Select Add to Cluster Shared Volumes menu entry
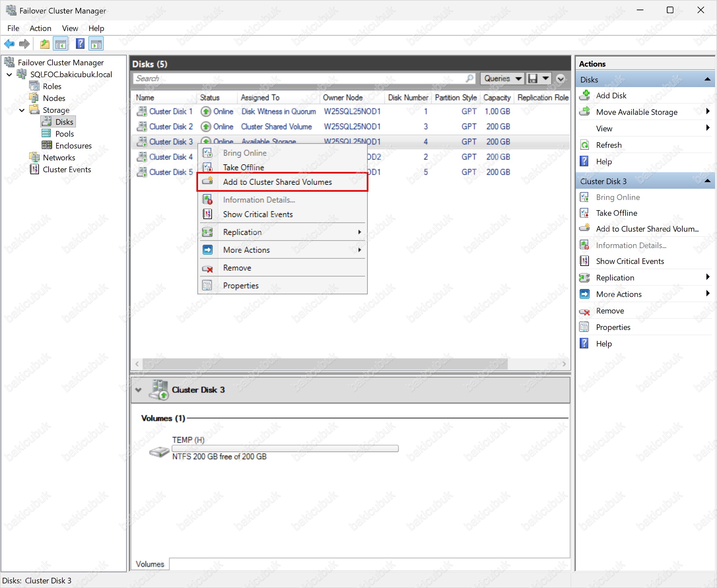Viewport: 717px width, 588px height. click(x=277, y=182)
